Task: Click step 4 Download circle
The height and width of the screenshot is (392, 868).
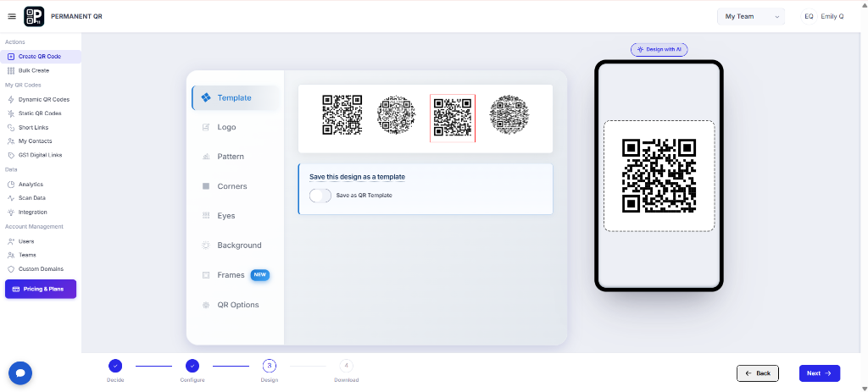Action: pyautogui.click(x=346, y=366)
